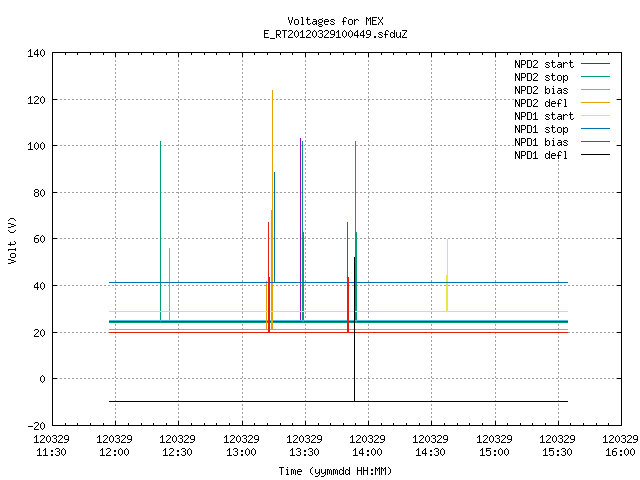Click the y-axis value 100
Screen dimensions: 640x480
(x=36, y=146)
